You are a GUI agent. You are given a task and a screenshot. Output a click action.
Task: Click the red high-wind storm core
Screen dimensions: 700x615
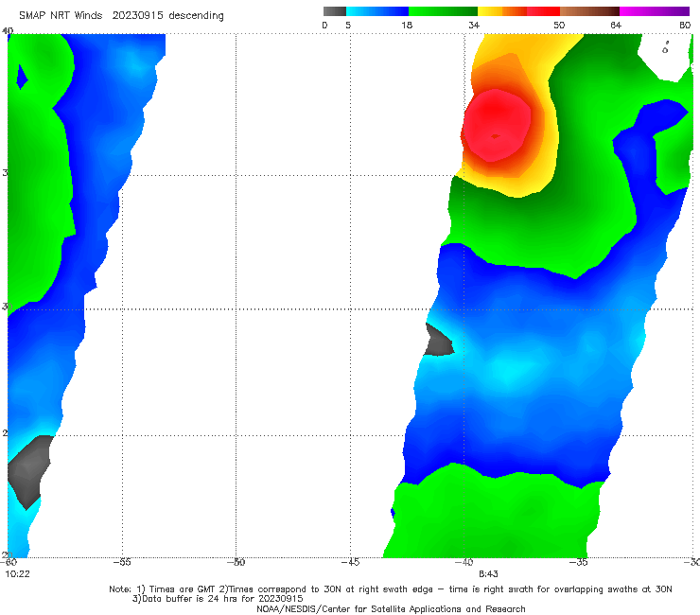[x=497, y=125]
